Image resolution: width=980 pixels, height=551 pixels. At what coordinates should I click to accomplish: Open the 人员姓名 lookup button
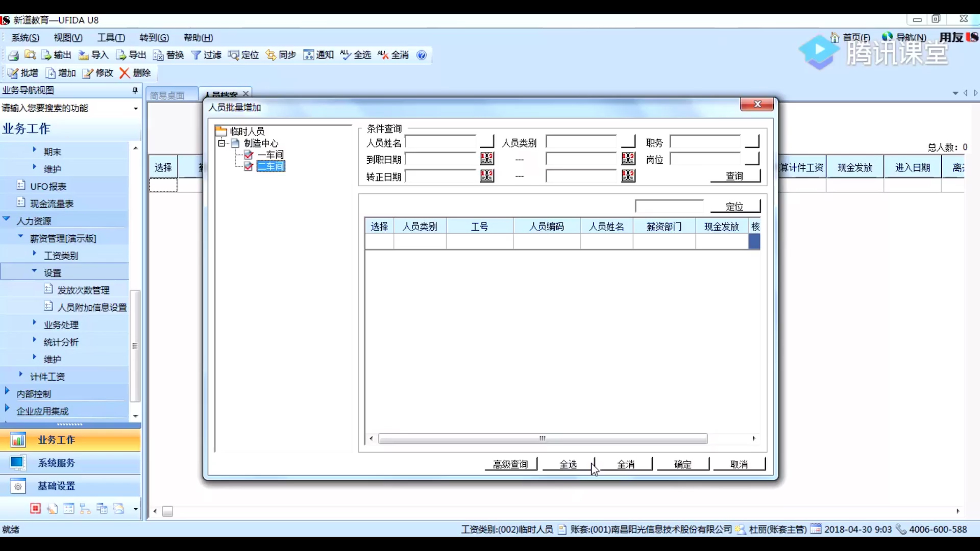point(487,141)
